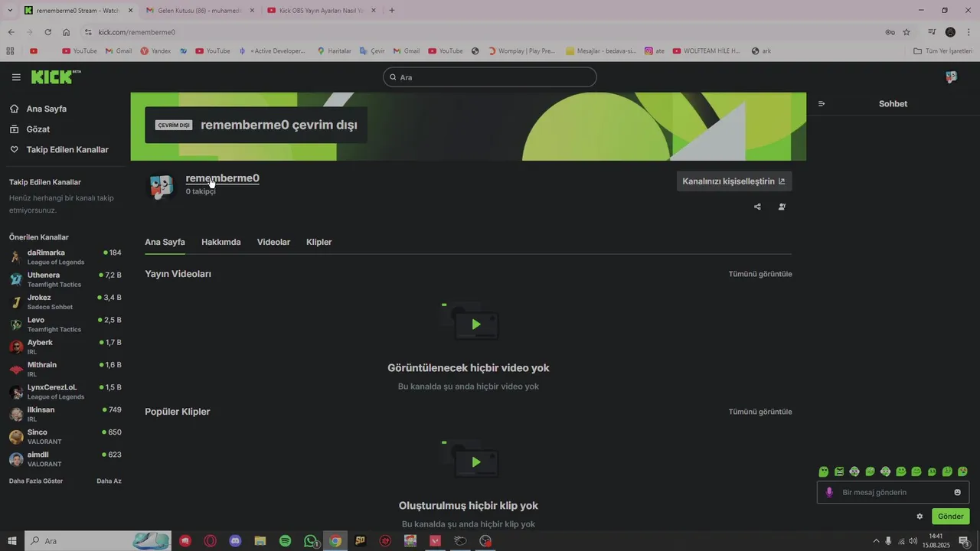Click the Windows taskbar Ara search box
The width and height of the screenshot is (980, 551).
click(97, 541)
